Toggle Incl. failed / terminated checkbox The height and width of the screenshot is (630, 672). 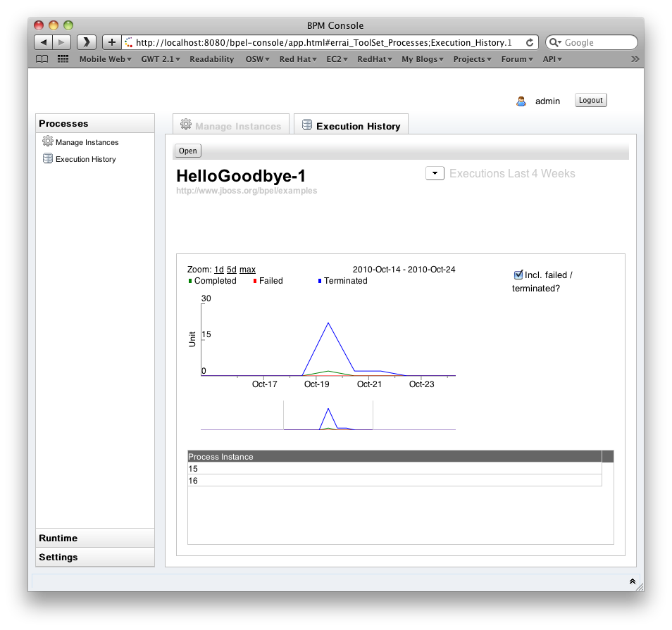pos(518,275)
